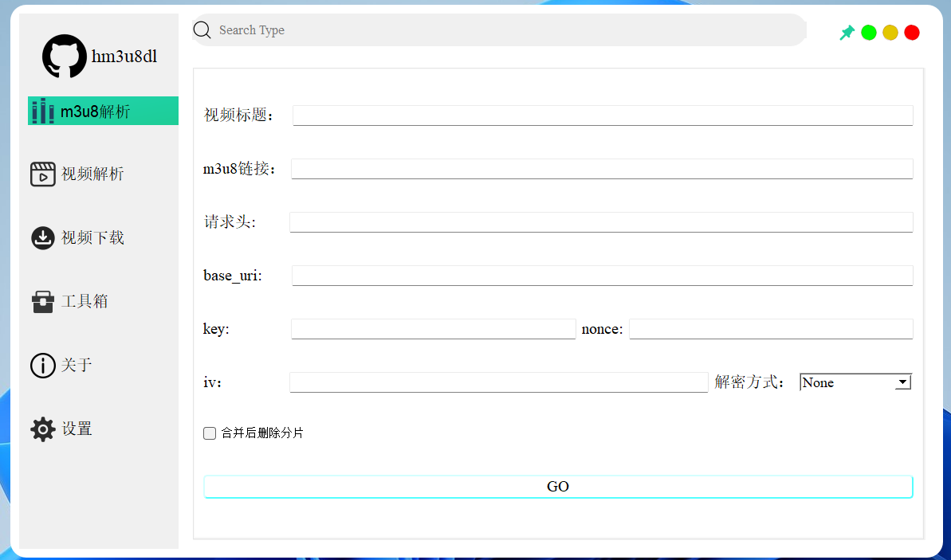
Task: Open the 工具箱 toolbox icon
Action: coord(43,301)
